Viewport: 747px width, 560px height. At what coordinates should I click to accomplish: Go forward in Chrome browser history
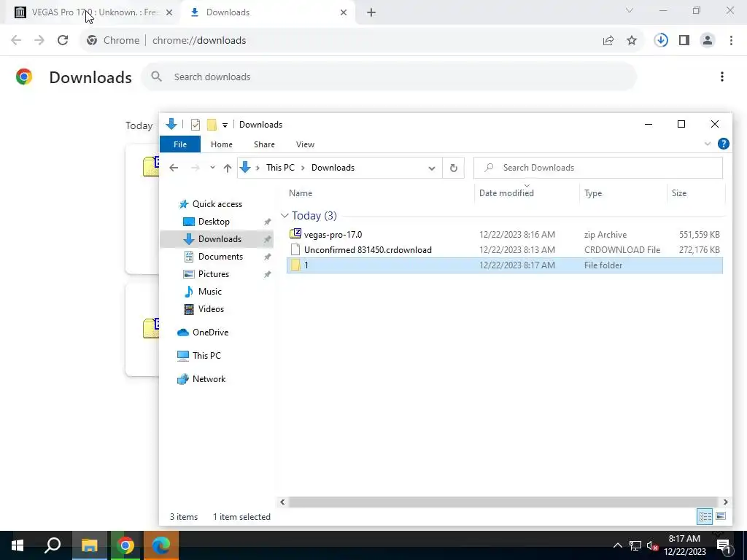[x=39, y=41]
